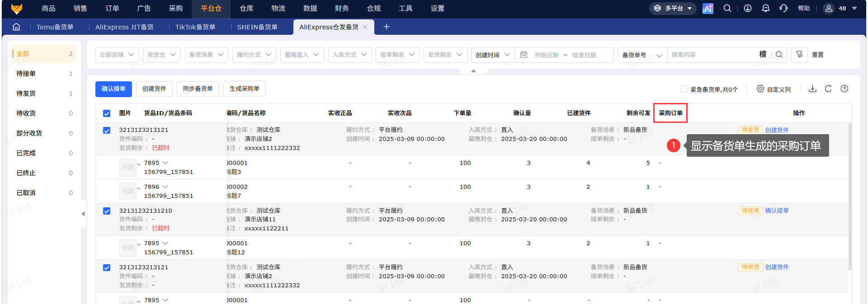868x304 pixels.
Task: Uncheck row 32131232131210 checkbox
Action: click(107, 211)
